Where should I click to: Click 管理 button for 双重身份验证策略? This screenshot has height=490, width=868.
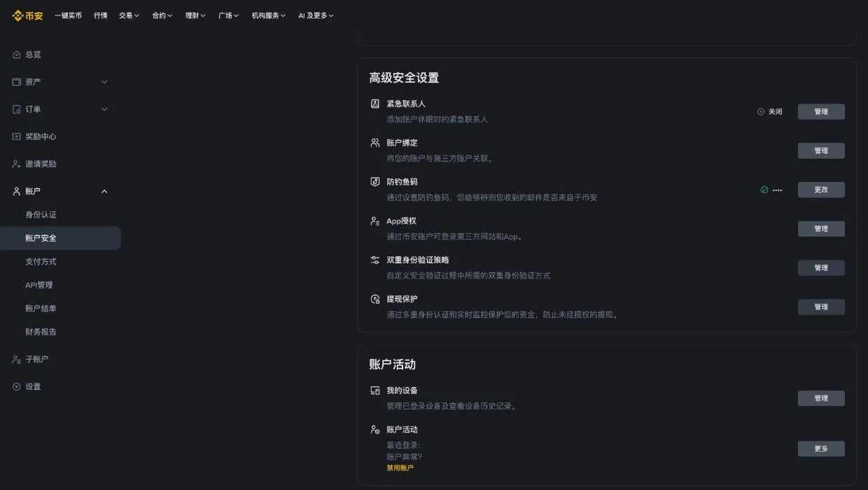[821, 268]
